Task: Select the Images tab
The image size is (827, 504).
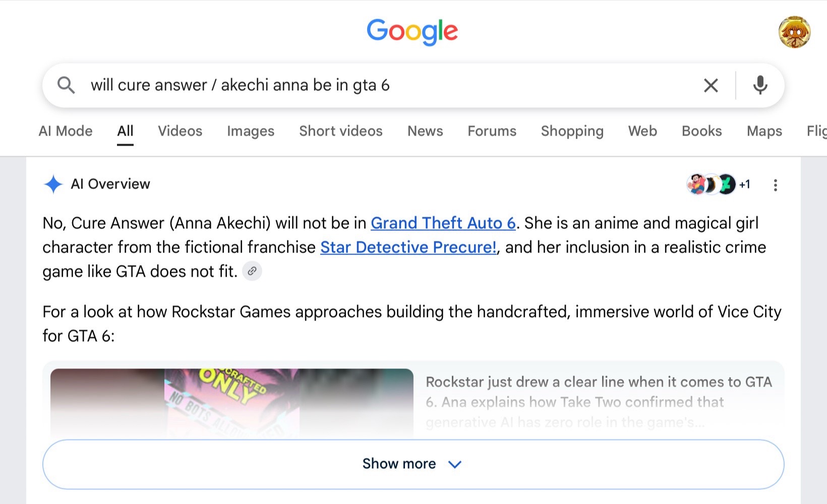Action: tap(251, 131)
